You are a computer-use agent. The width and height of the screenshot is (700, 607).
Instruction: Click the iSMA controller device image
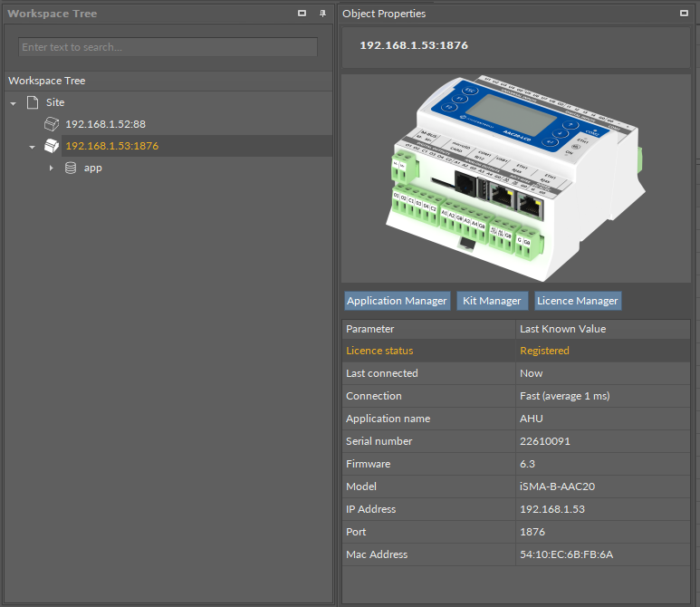point(516,177)
